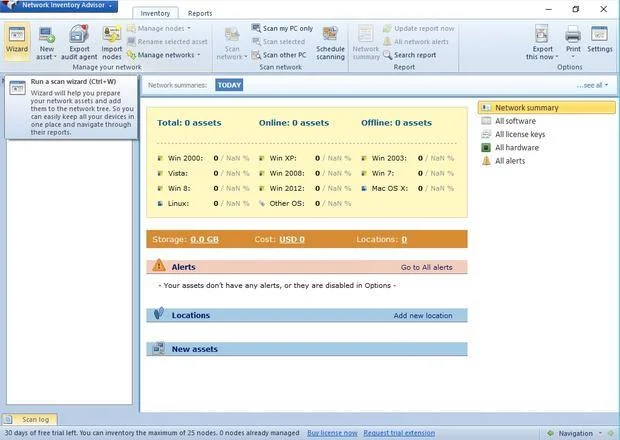Click the Cost USD 0 link
This screenshot has height=440, width=620.
(x=292, y=240)
